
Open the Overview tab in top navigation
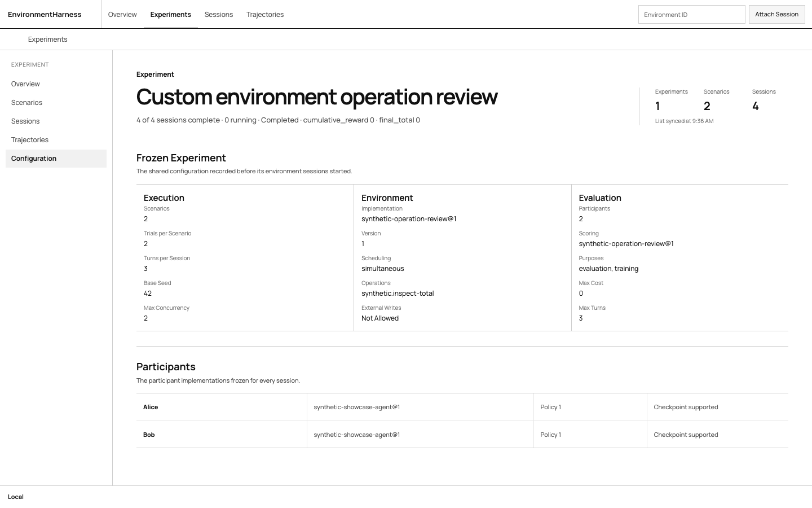click(122, 14)
